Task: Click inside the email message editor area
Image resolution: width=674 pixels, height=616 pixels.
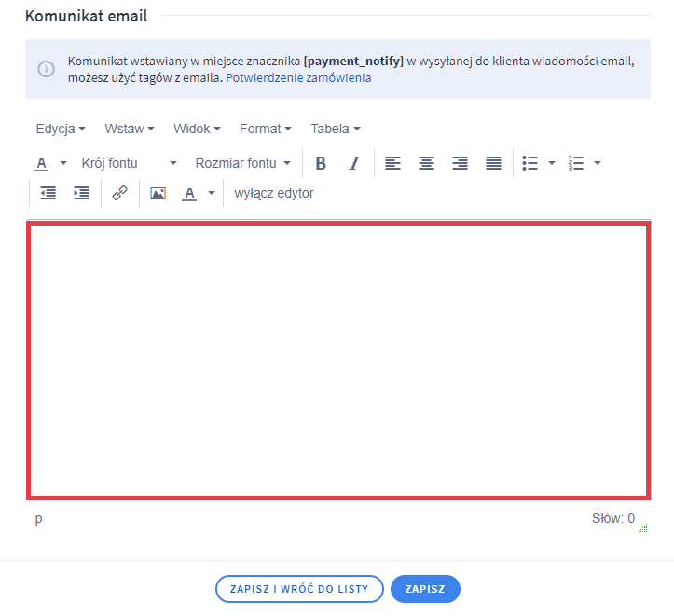Action: pyautogui.click(x=338, y=360)
